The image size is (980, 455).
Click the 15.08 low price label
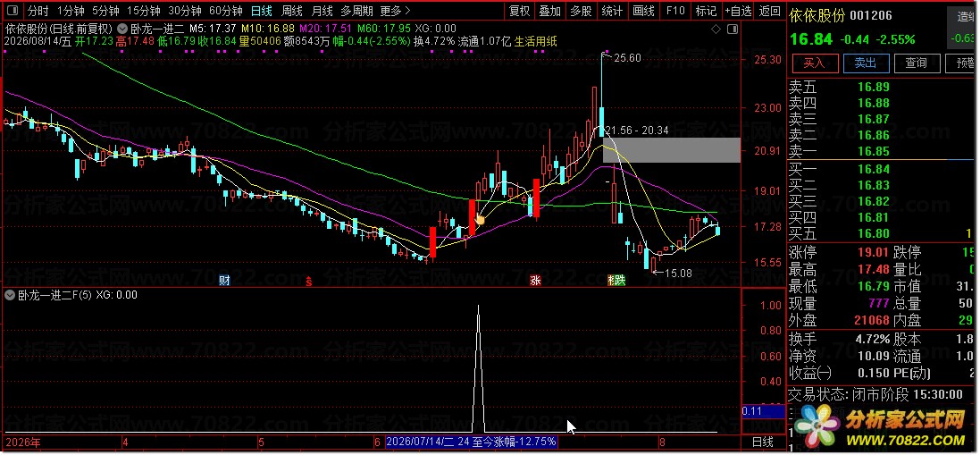pos(678,273)
